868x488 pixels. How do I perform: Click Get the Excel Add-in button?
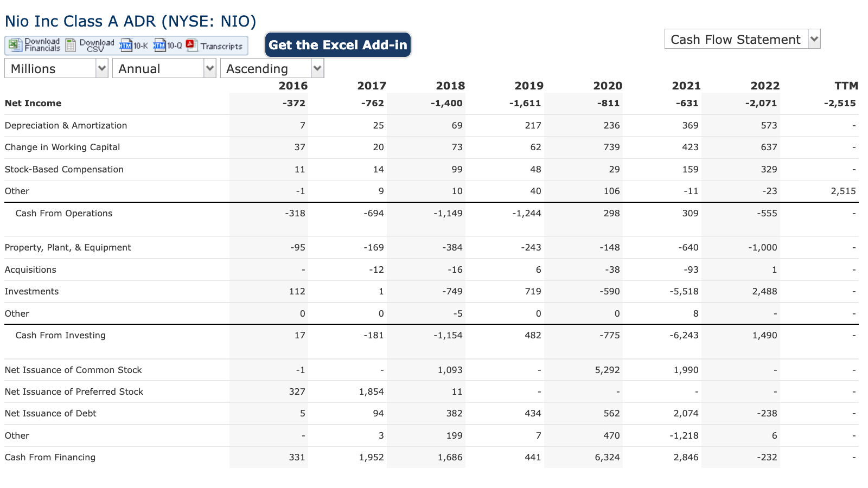[338, 44]
